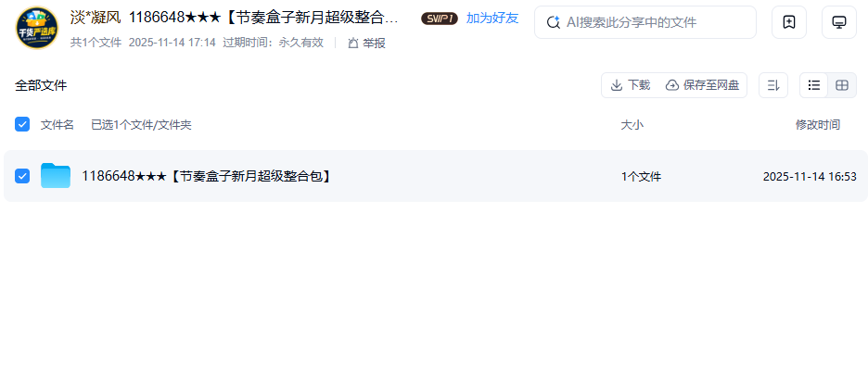Image resolution: width=868 pixels, height=389 pixels.
Task: Switch to grid view mode
Action: pyautogui.click(x=842, y=85)
